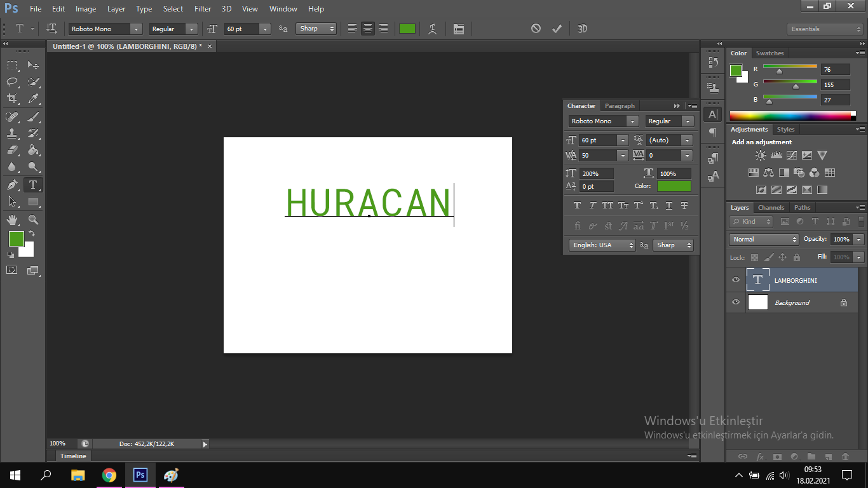Select the Paint Bucket tool
The height and width of the screenshot is (488, 868).
click(x=34, y=150)
